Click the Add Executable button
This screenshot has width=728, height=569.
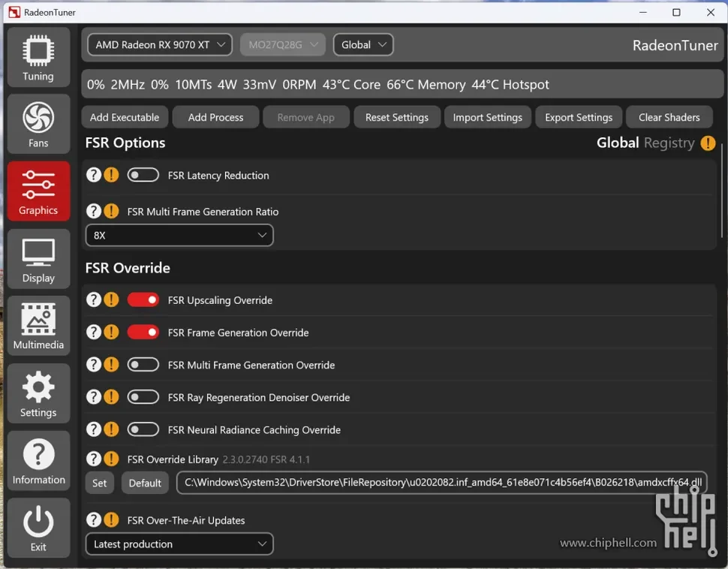(125, 118)
